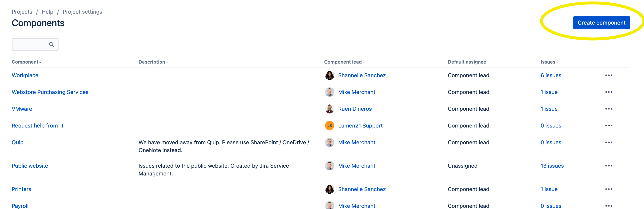Viewport: 644px width, 209px height.
Task: Click the Projects breadcrumb link
Action: (22, 12)
